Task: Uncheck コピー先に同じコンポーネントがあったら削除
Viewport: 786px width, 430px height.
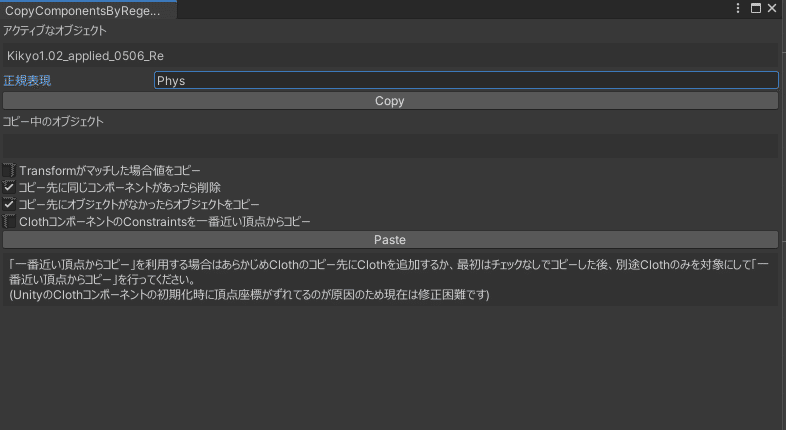Action: click(x=9, y=187)
